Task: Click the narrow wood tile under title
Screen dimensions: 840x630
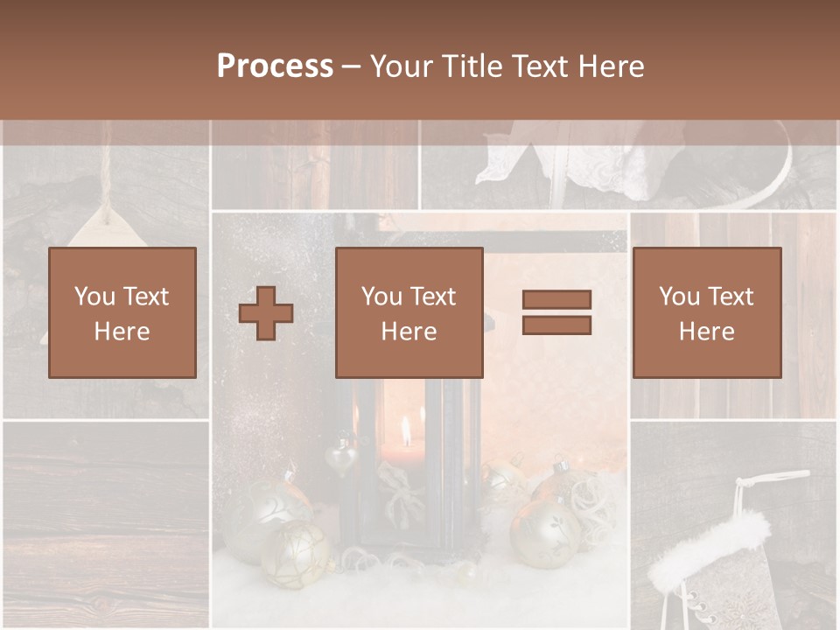Action: [315, 166]
